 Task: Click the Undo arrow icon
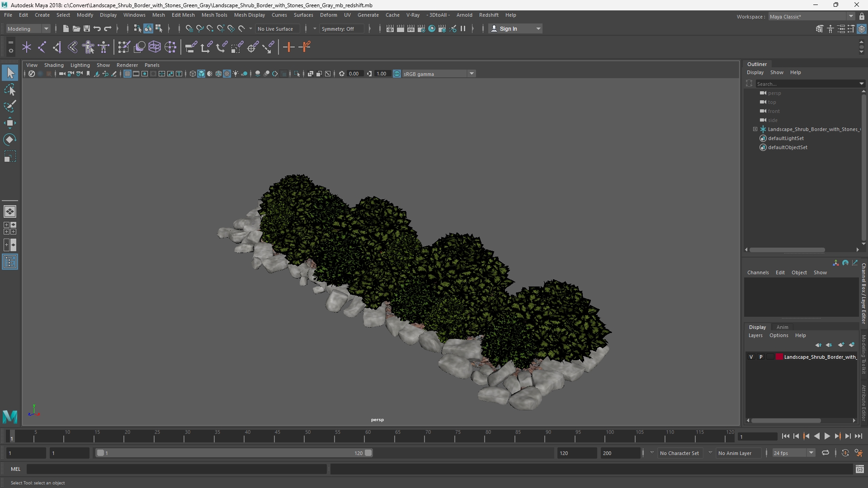[97, 28]
